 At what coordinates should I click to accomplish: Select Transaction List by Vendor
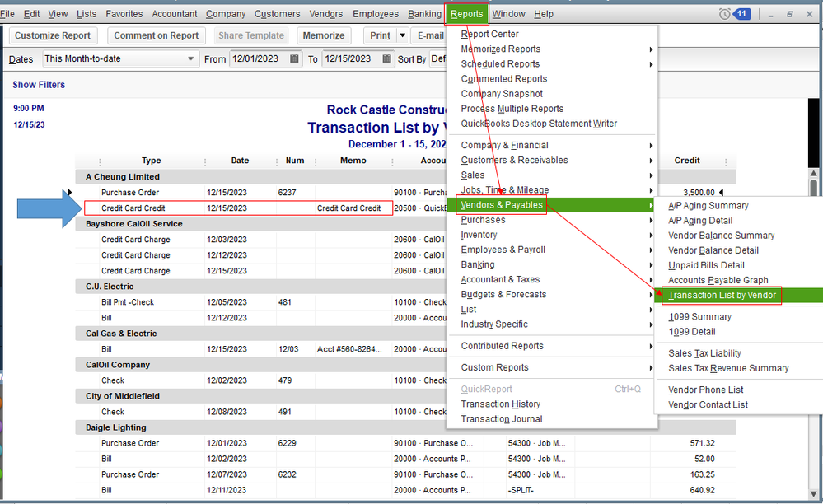click(x=722, y=296)
